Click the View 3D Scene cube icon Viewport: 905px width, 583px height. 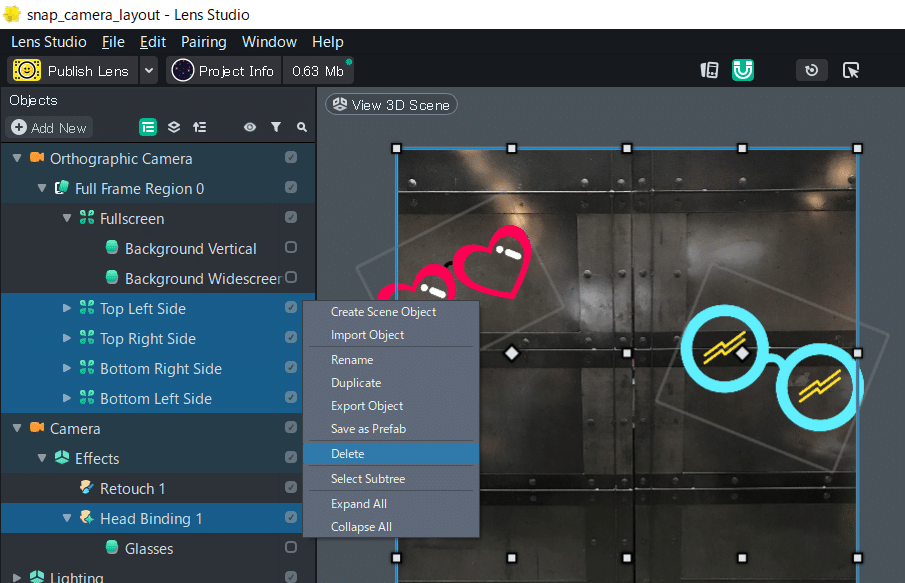[x=340, y=104]
